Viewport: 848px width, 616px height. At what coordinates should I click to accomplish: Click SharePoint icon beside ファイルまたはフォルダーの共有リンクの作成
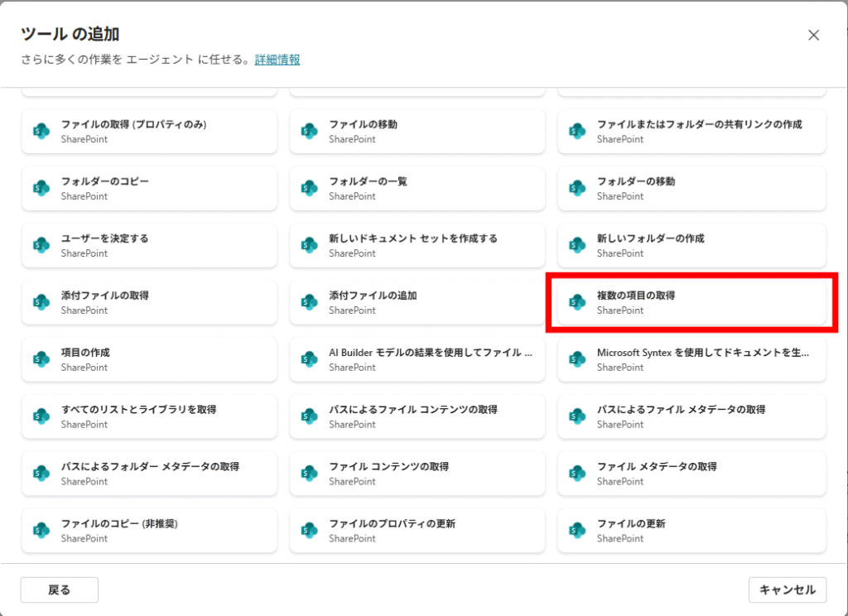point(577,132)
